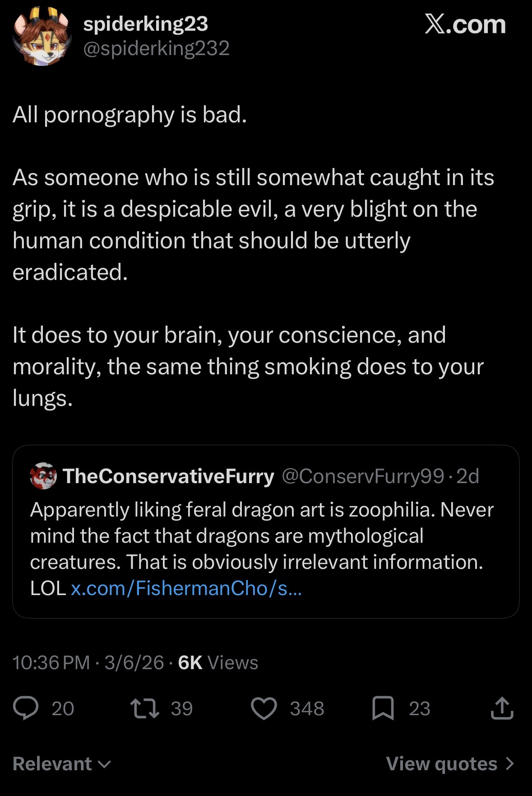Tap the repost arrows icon
Screen dimensions: 532x796
point(144,708)
